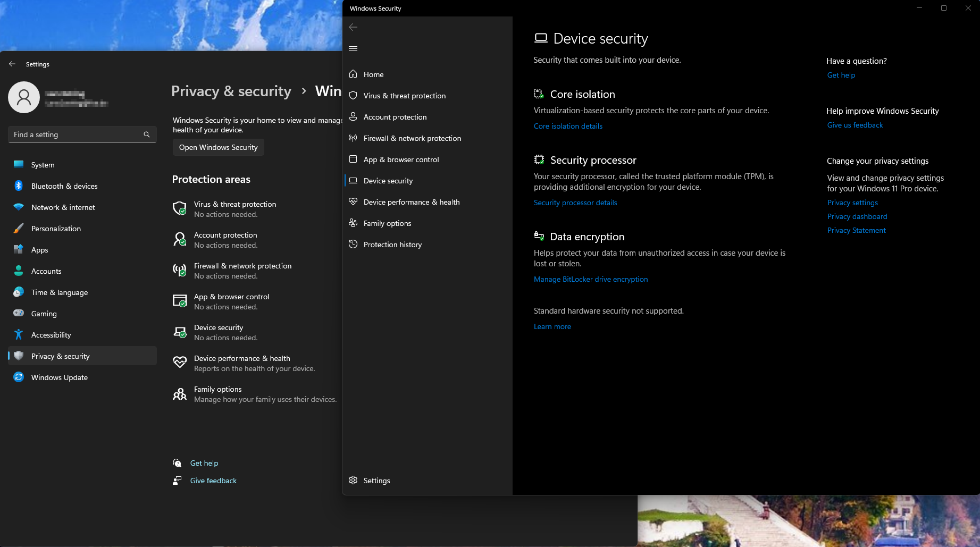Click the App & browser control window icon in sidebar
Image resolution: width=980 pixels, height=547 pixels.
pos(353,159)
